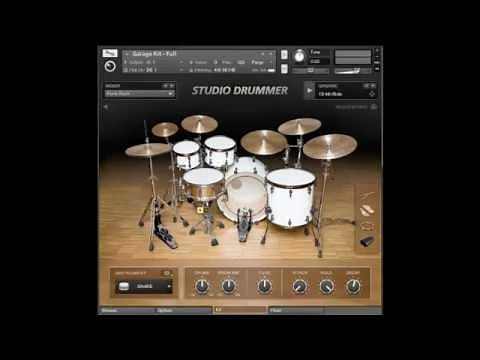
Task: Select the large center cymbal above the kick
Action: pyautogui.click(x=264, y=142)
